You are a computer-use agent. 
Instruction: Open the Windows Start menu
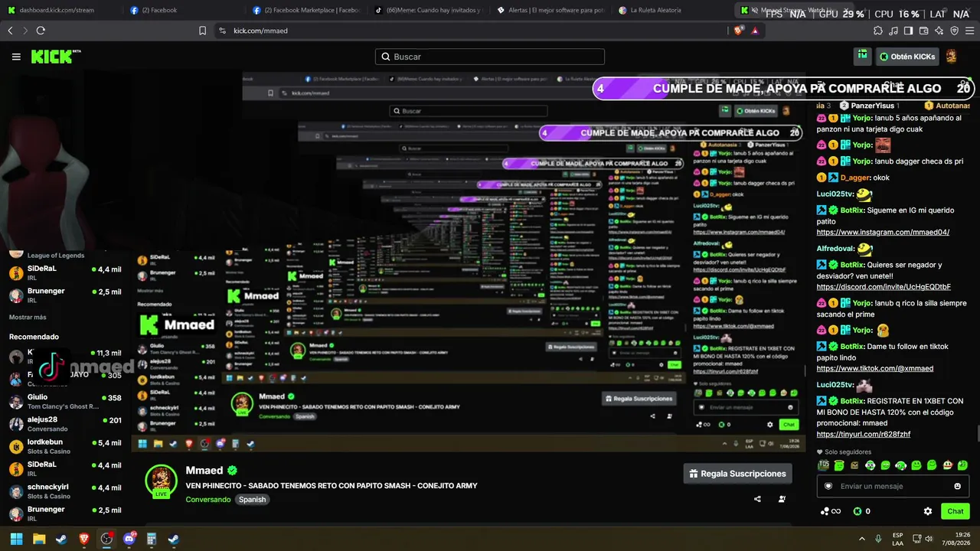coord(16,539)
